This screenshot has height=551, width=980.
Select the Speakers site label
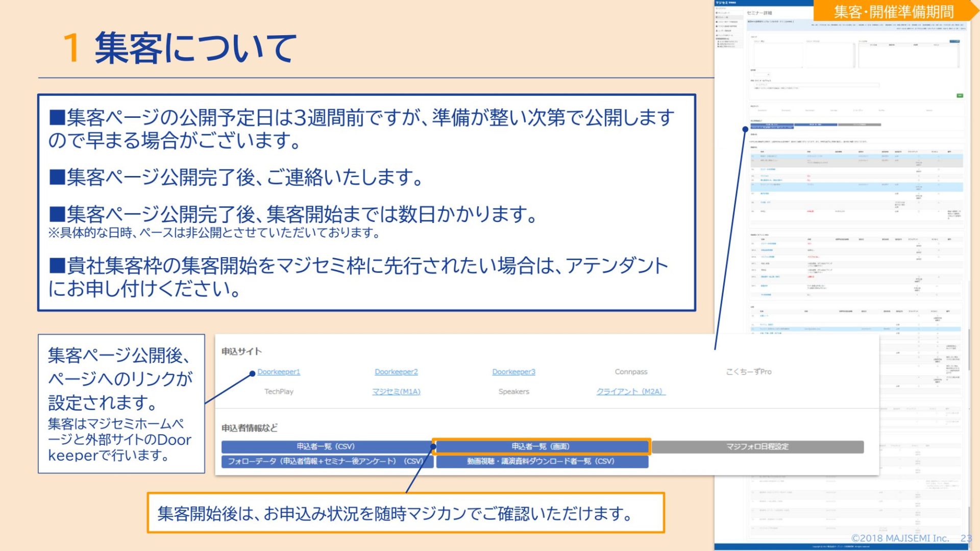(513, 392)
